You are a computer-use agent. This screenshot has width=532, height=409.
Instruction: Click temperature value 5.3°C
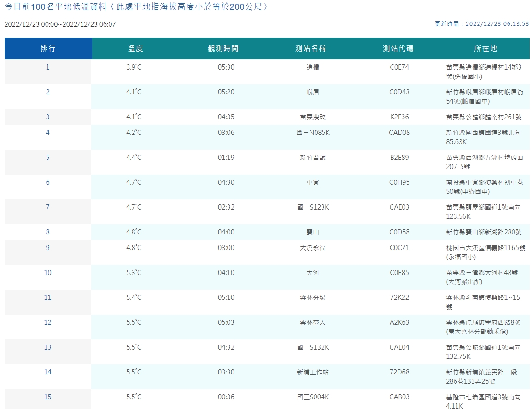(134, 273)
